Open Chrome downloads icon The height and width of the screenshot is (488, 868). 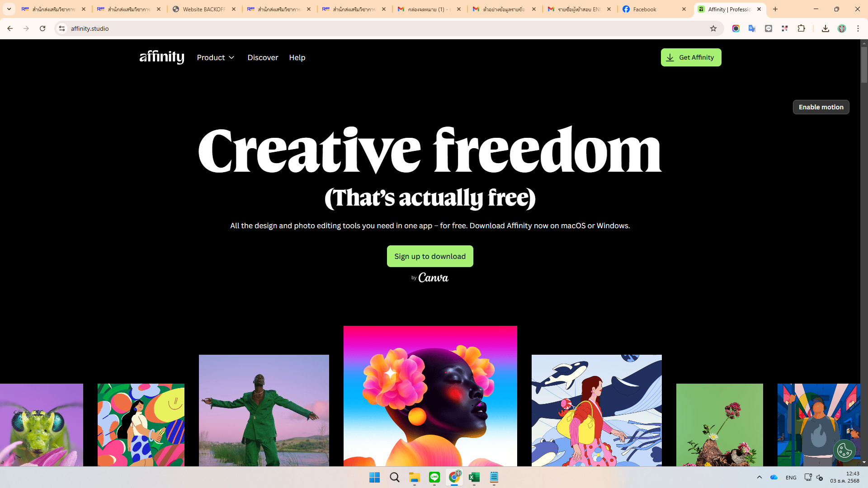pyautogui.click(x=825, y=28)
